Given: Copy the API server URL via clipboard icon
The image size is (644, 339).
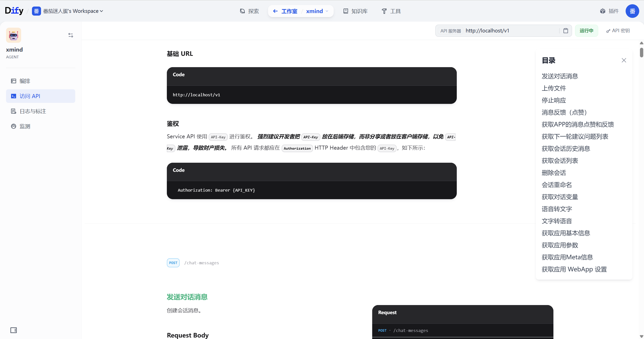Looking at the screenshot, I should (x=565, y=30).
